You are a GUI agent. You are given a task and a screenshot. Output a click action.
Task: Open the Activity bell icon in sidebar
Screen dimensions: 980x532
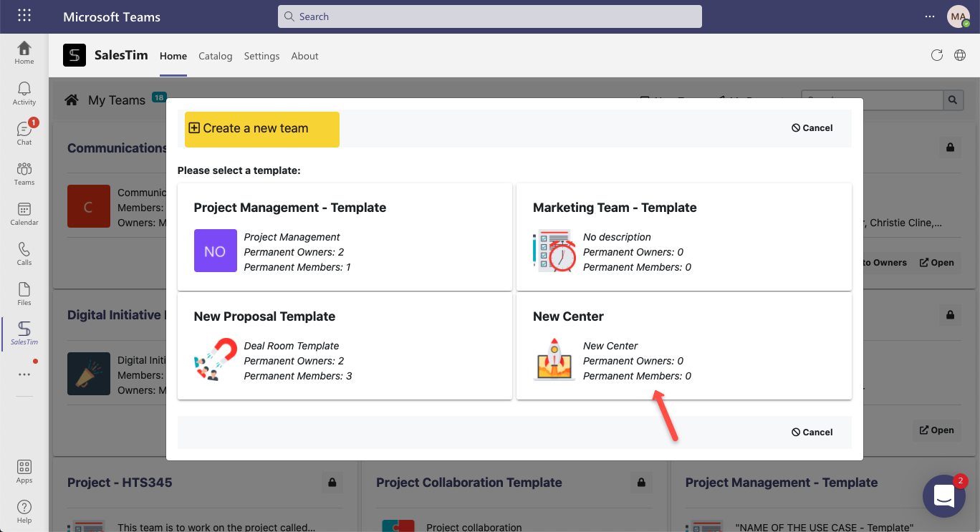pyautogui.click(x=24, y=93)
